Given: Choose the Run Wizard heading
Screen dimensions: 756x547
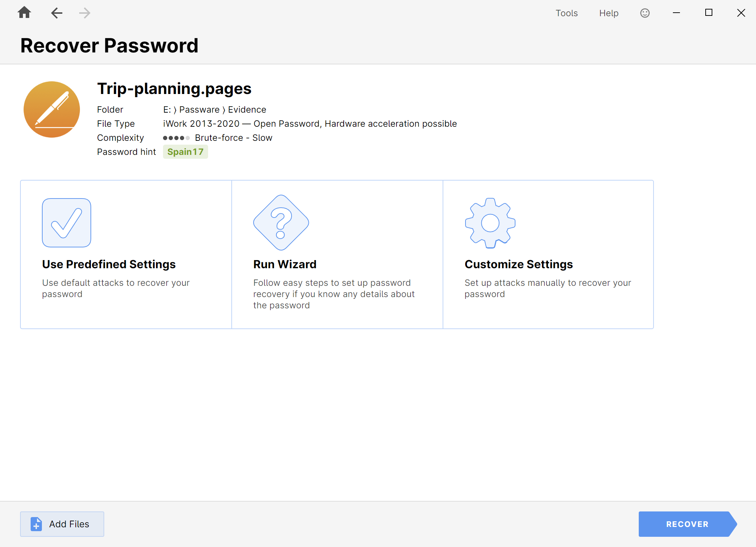Looking at the screenshot, I should point(285,264).
